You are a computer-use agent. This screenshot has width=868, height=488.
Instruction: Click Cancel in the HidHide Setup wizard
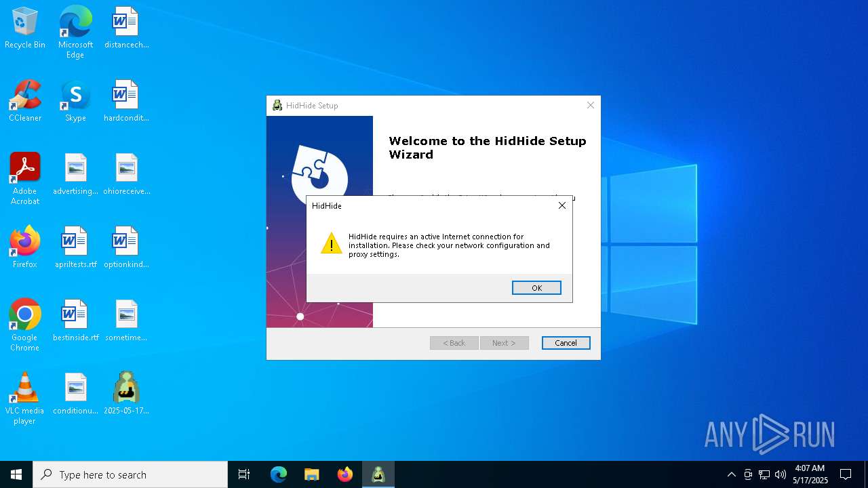pyautogui.click(x=566, y=343)
